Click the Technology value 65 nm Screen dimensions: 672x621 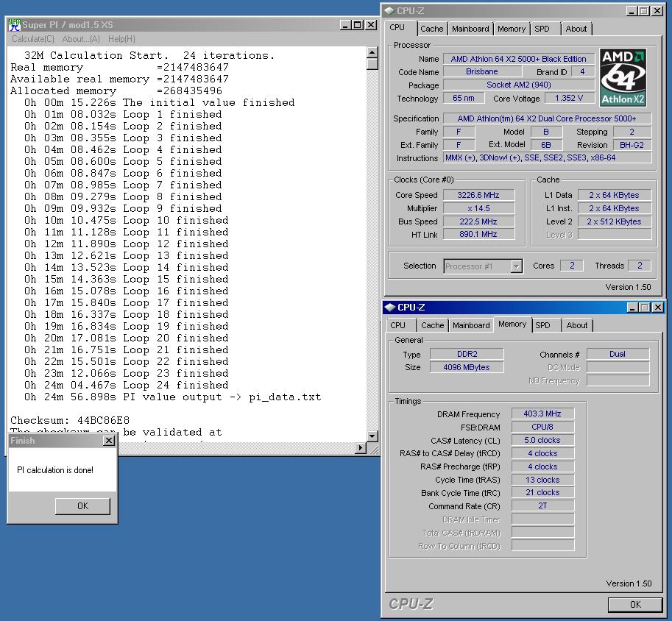pos(463,98)
